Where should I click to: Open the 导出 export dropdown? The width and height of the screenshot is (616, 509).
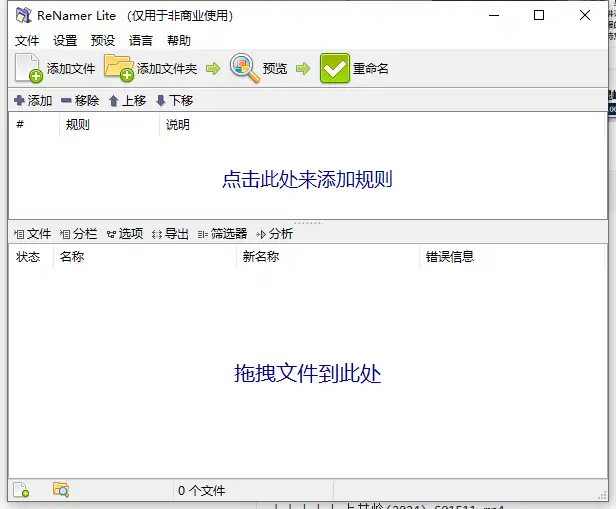170,234
